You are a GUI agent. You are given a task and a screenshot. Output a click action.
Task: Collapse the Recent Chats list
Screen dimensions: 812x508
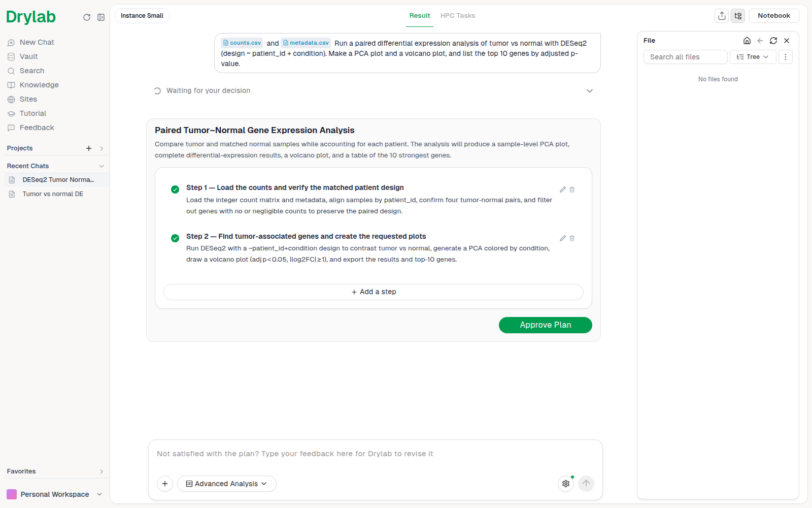click(x=101, y=166)
